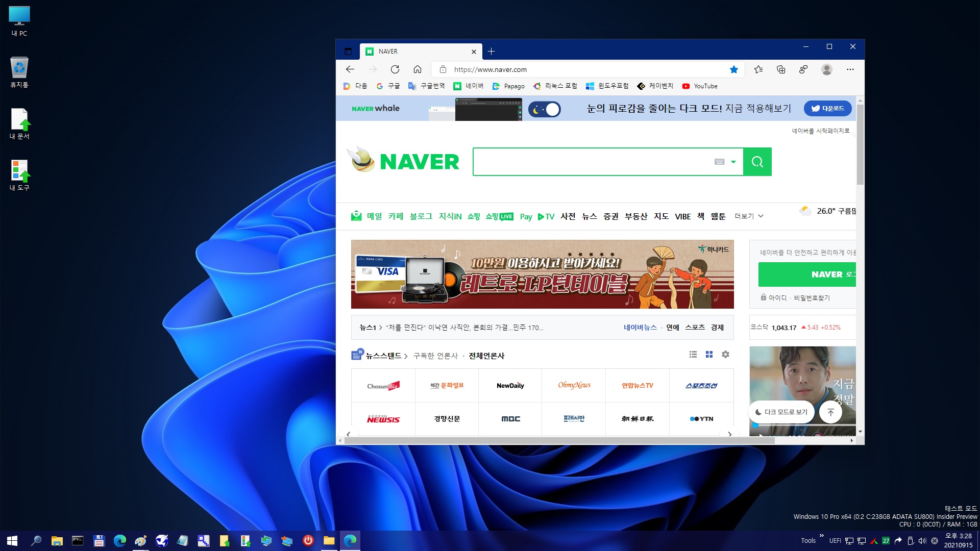Open 메일 from Naver service menu
This screenshot has height=551, width=980.
tap(374, 216)
